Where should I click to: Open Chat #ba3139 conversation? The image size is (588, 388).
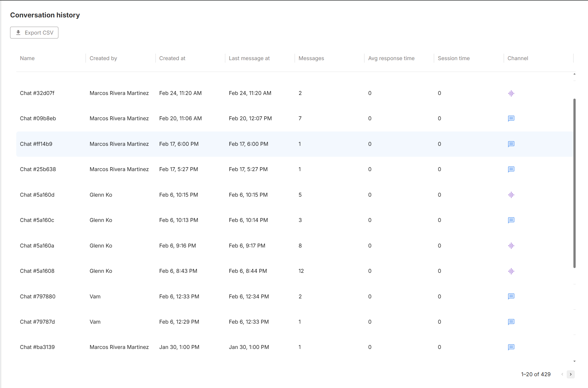[37, 347]
